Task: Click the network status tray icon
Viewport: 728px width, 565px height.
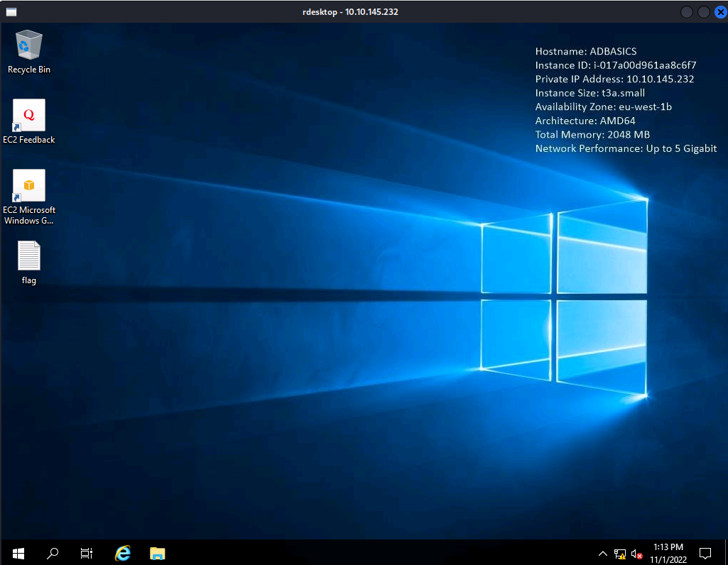Action: tap(619, 554)
